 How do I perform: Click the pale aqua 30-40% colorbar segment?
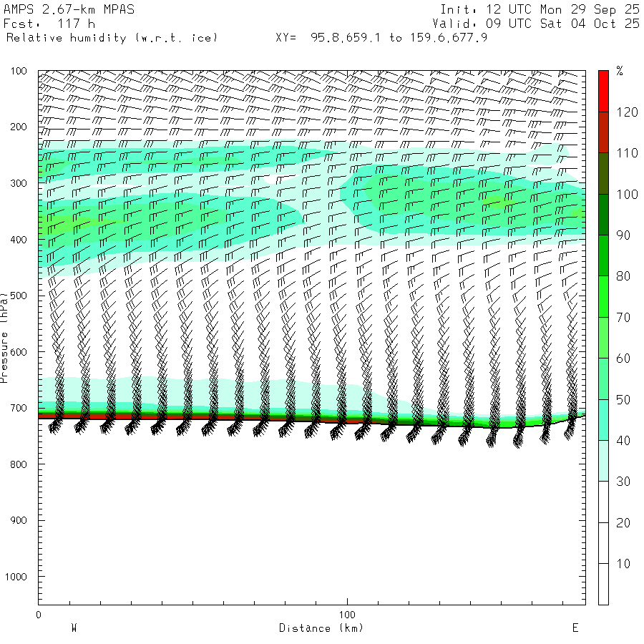click(603, 461)
